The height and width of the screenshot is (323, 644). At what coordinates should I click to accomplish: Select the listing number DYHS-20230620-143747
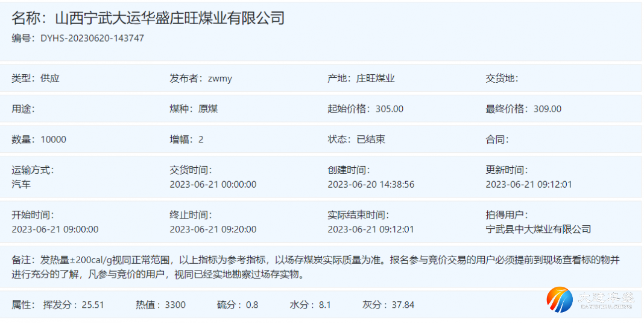coord(92,38)
